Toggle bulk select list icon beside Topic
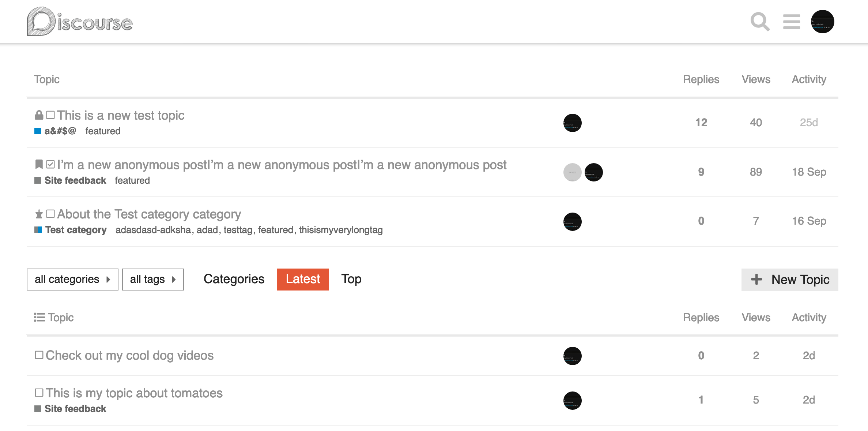 (x=39, y=317)
